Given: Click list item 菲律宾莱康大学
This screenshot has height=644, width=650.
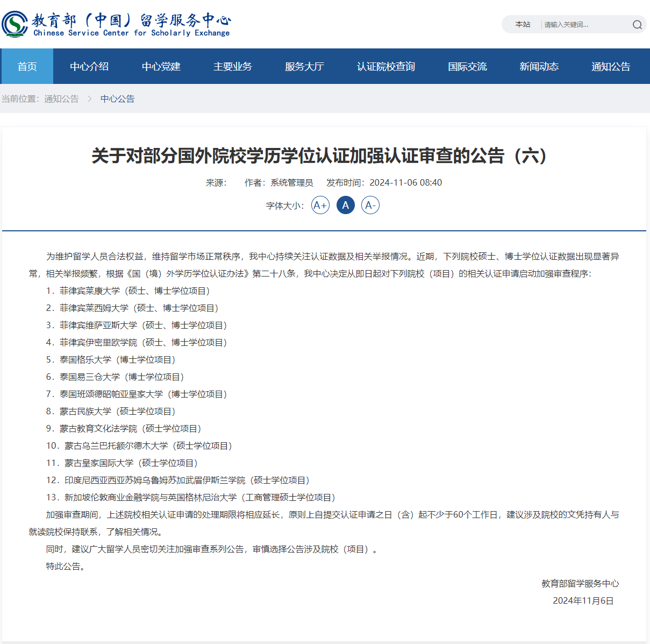Looking at the screenshot, I should 128,291.
